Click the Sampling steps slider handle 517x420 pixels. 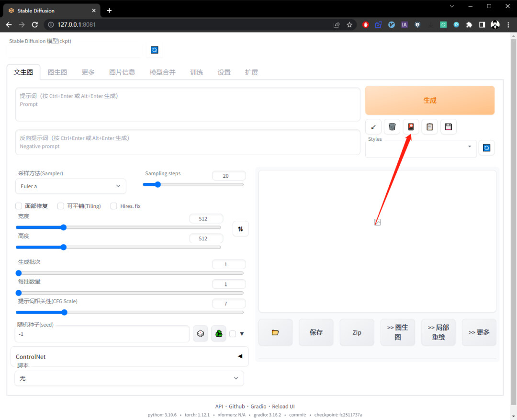157,184
